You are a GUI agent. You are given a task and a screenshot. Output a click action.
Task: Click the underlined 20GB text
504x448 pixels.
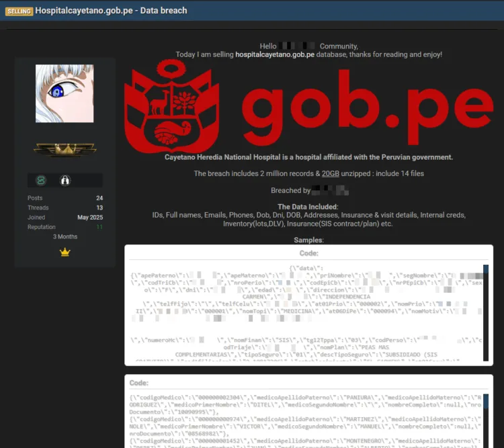click(x=331, y=173)
